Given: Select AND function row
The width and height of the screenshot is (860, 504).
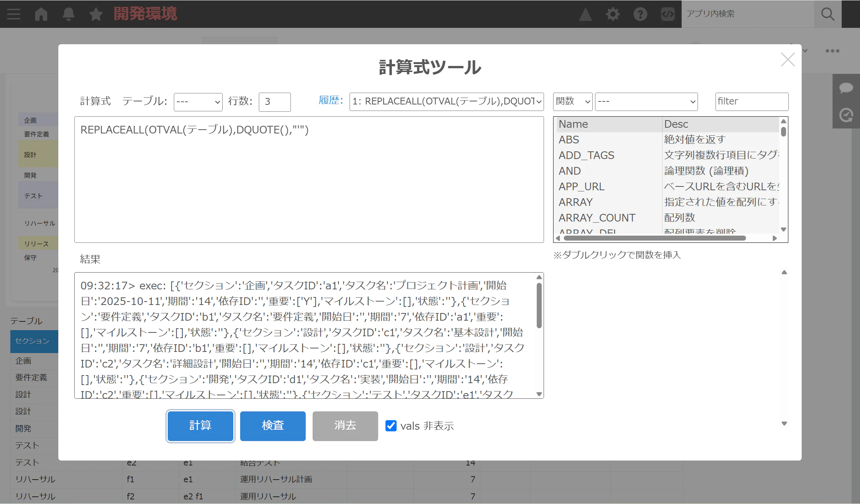Looking at the screenshot, I should 667,171.
